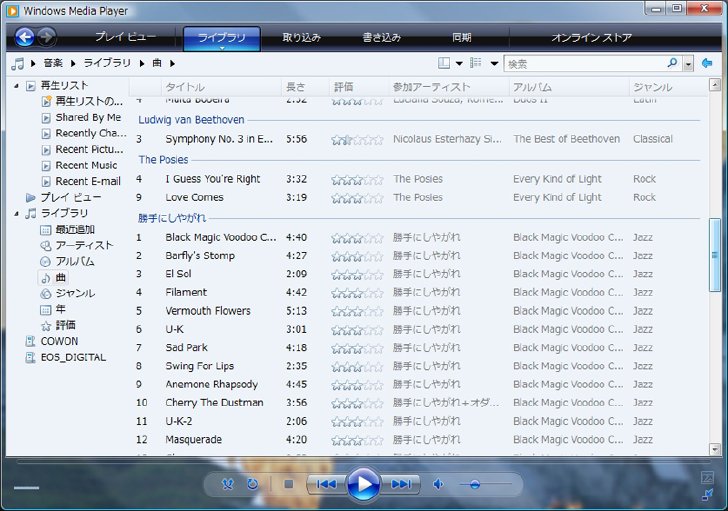The height and width of the screenshot is (511, 728).
Task: Skip to the next track
Action: tap(400, 485)
